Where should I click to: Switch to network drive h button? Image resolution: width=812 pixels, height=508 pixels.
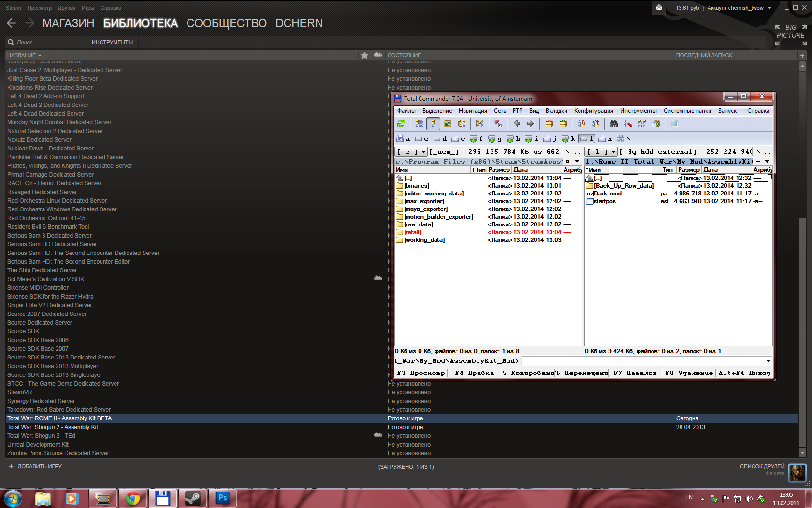click(513, 139)
